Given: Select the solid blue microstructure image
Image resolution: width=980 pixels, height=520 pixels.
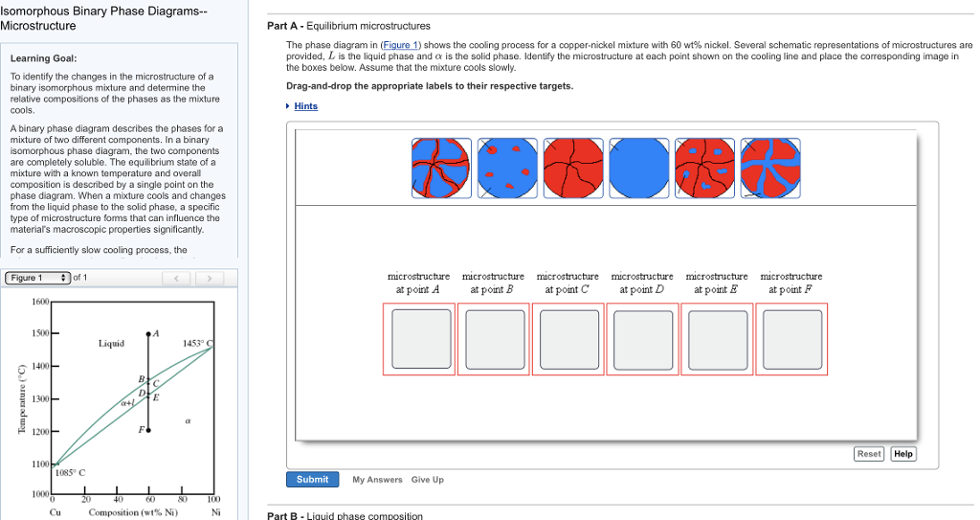Looking at the screenshot, I should 638,168.
